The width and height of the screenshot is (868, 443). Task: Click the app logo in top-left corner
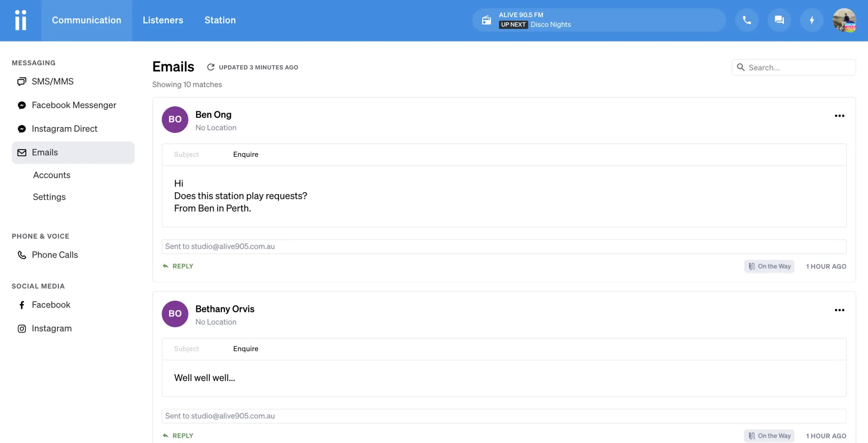pos(21,20)
